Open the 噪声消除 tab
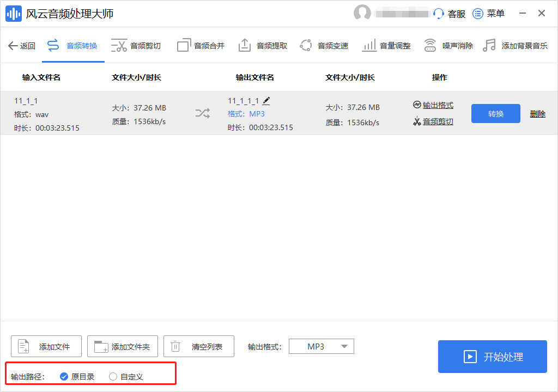The image size is (558, 392). click(449, 46)
